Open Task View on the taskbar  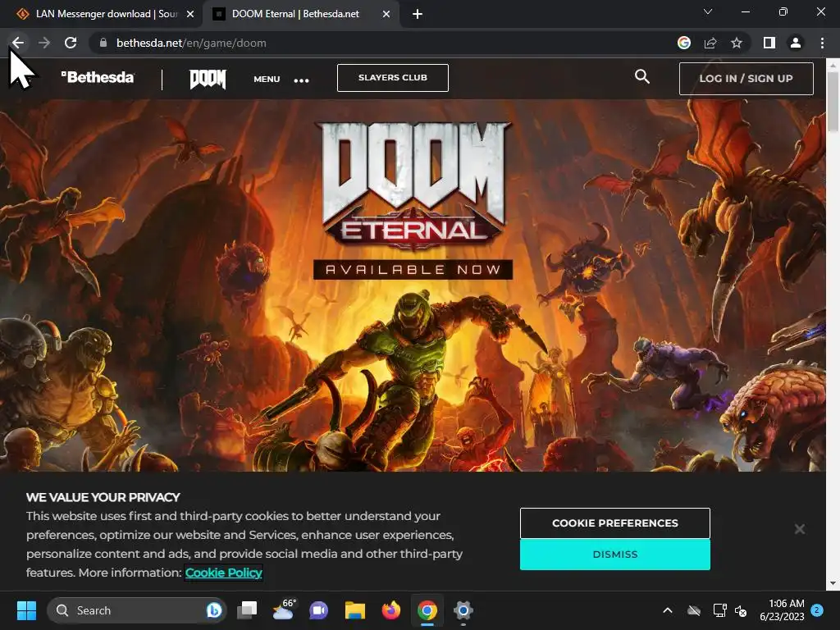tap(247, 610)
